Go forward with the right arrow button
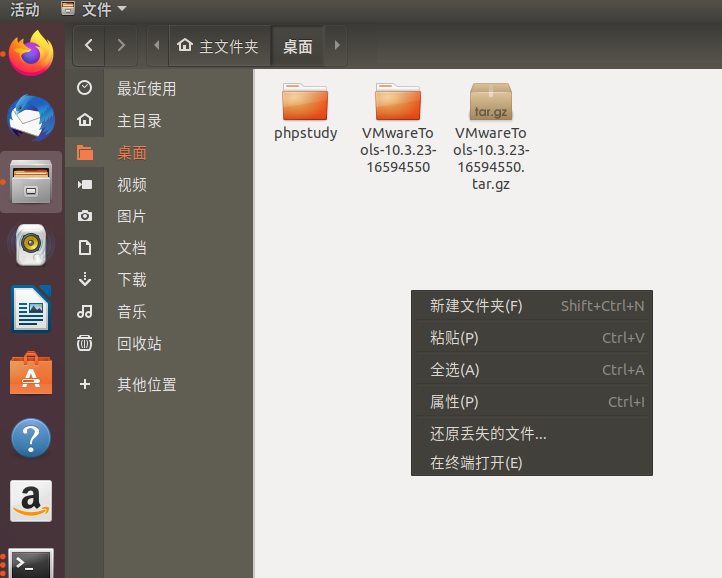This screenshot has height=578, width=722. (x=121, y=45)
